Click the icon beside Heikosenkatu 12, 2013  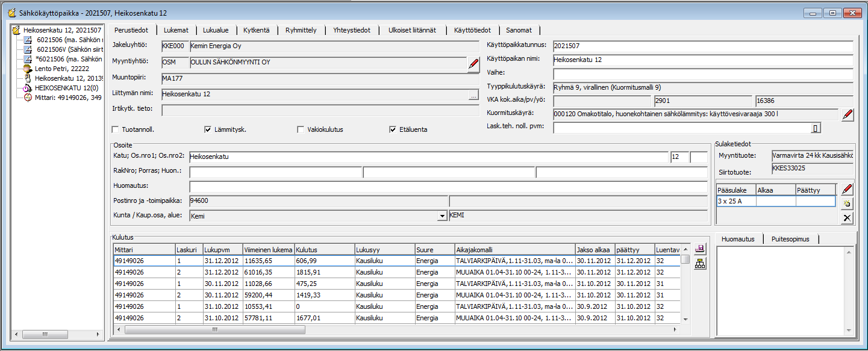28,78
